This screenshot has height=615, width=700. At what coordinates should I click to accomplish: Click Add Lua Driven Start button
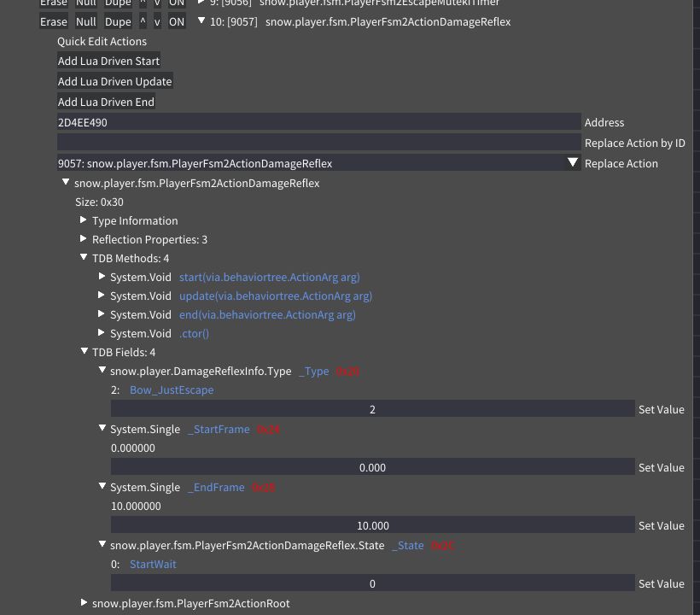click(x=108, y=61)
